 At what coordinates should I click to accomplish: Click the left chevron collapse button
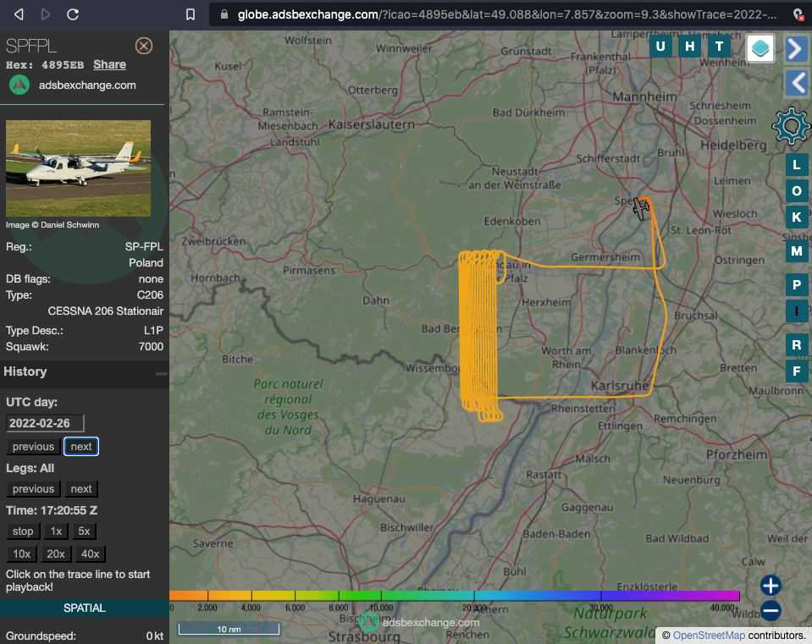coord(796,83)
